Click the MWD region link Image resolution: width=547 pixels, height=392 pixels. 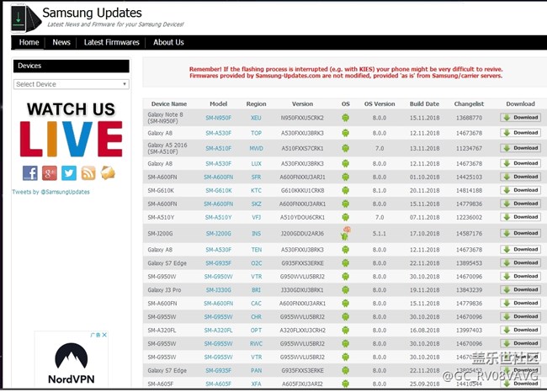pos(257,147)
